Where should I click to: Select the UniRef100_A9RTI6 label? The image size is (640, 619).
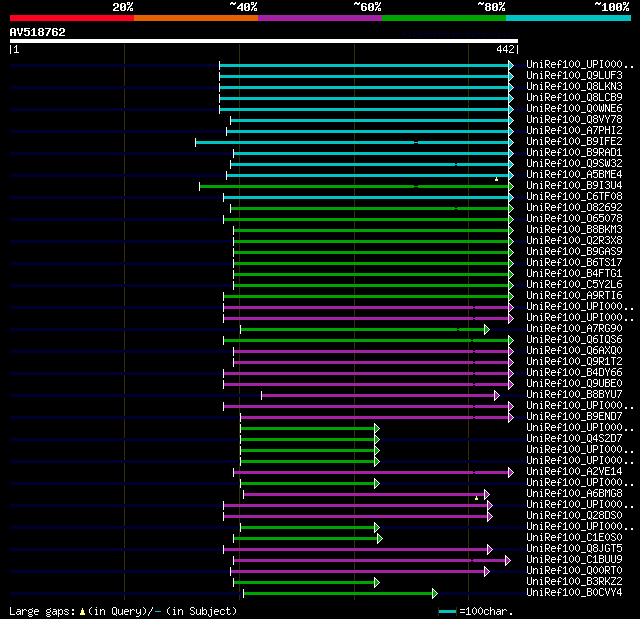coord(574,296)
